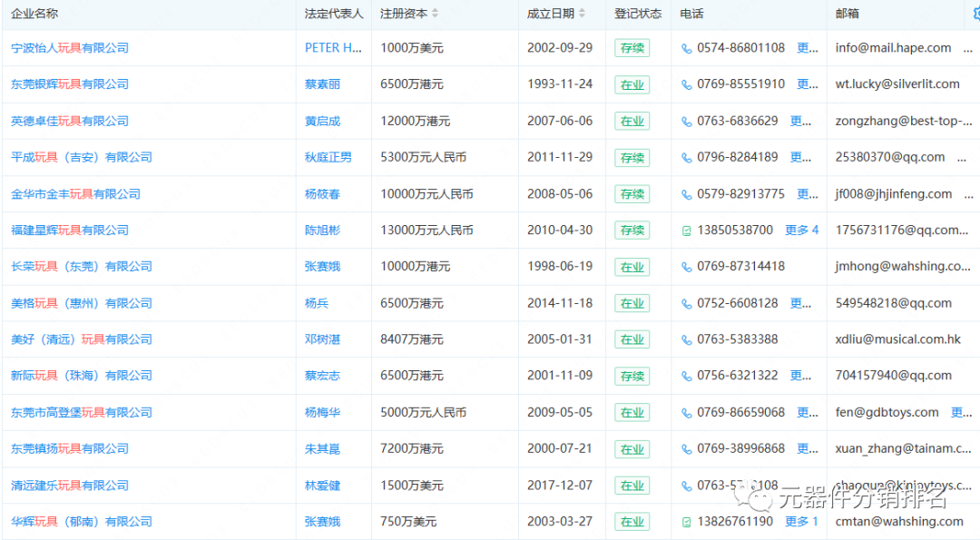Select email xdliu@musical.com.hk
This screenshot has width=980, height=540.
click(897, 340)
